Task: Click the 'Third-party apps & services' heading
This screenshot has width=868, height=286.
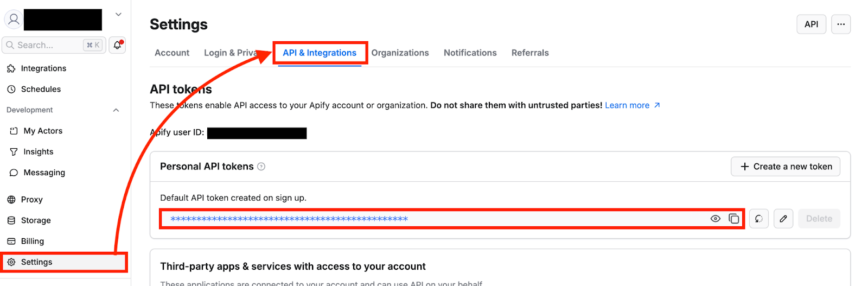Action: point(293,266)
